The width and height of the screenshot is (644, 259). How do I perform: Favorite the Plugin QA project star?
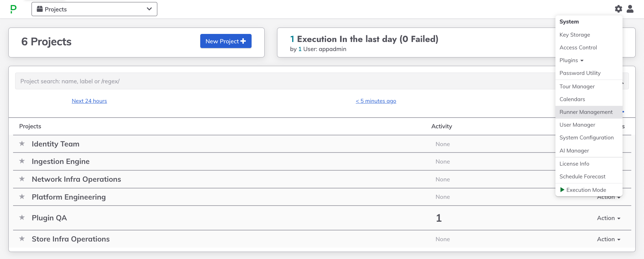(22, 218)
